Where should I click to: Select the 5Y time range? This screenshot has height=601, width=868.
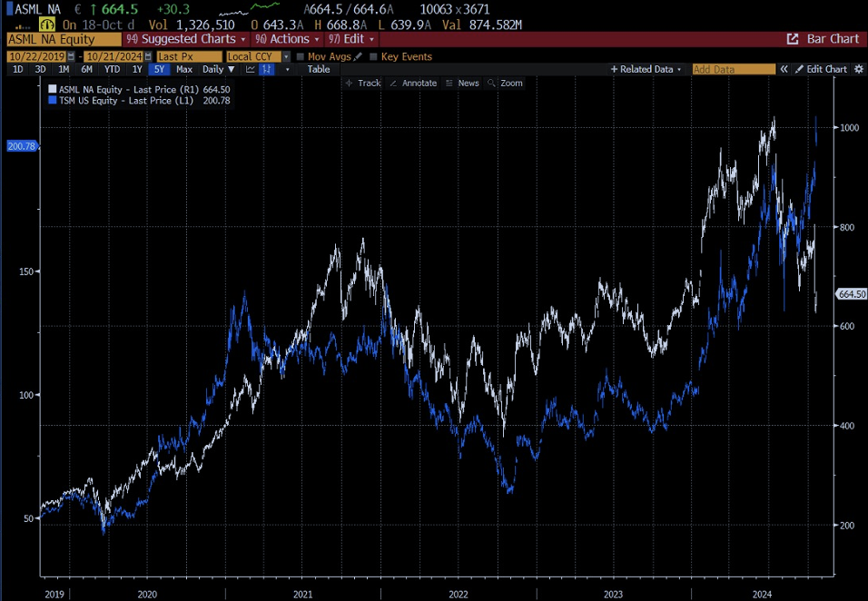click(160, 69)
